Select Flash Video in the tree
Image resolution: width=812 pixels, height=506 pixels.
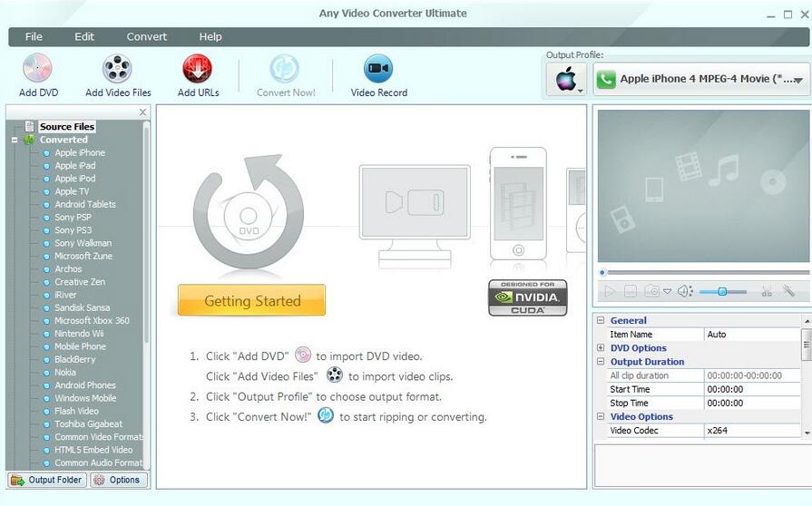(x=76, y=412)
